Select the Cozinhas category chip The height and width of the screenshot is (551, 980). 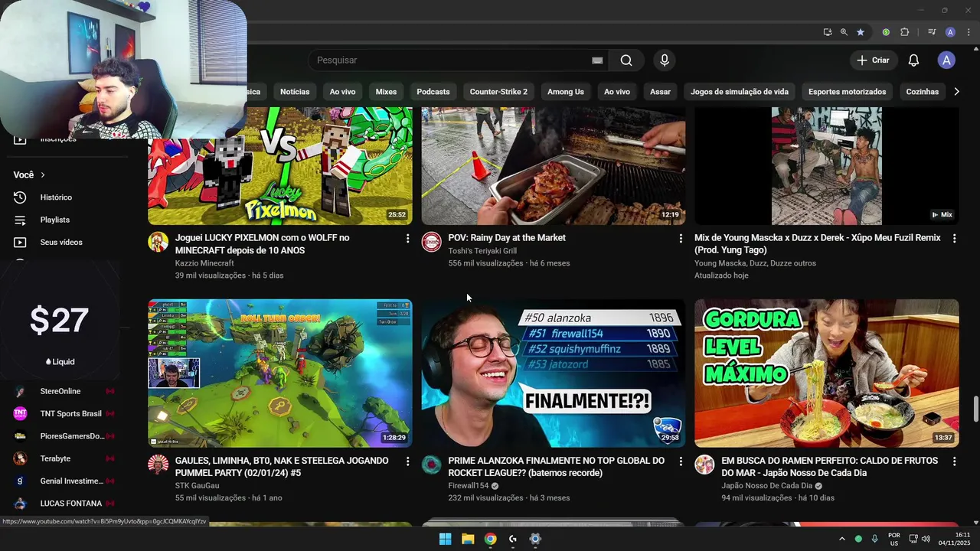pyautogui.click(x=922, y=92)
